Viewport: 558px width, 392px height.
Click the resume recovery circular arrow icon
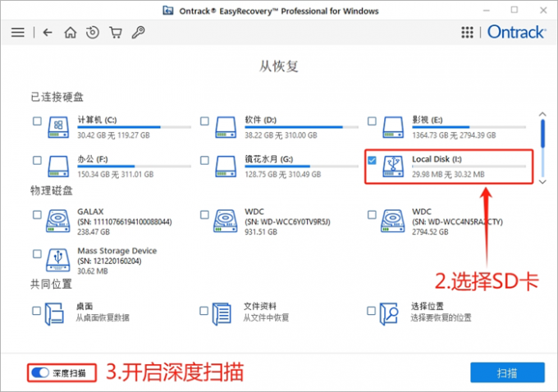93,32
